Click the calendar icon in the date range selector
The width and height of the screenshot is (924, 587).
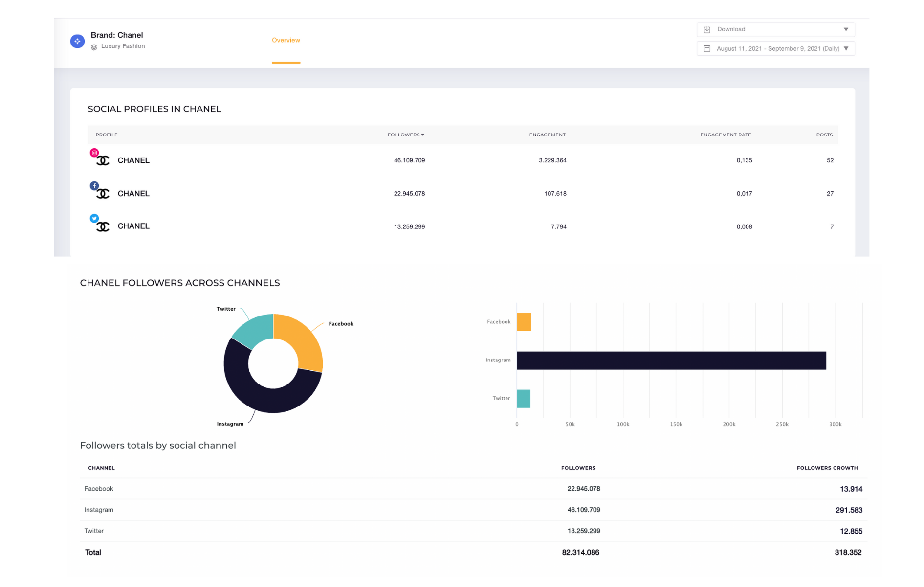(707, 48)
